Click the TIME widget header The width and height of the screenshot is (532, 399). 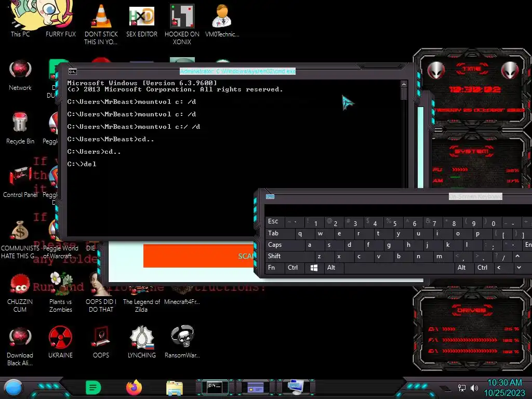point(472,69)
